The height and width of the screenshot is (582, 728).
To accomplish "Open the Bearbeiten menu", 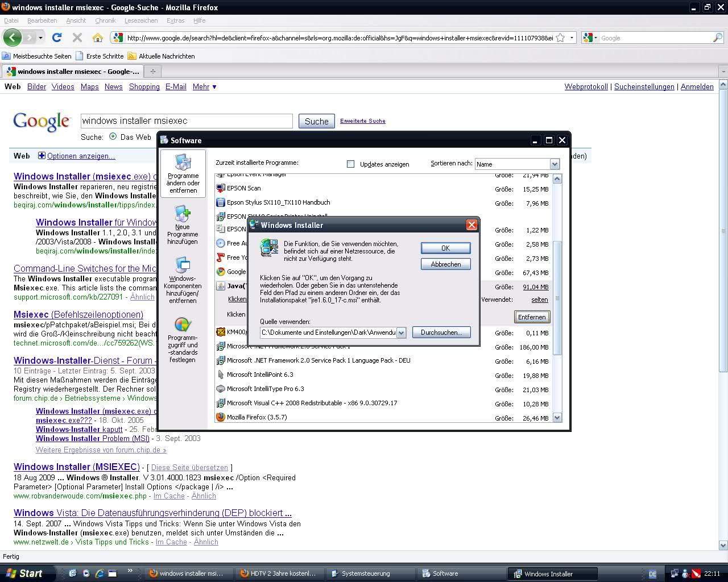I will tap(42, 20).
